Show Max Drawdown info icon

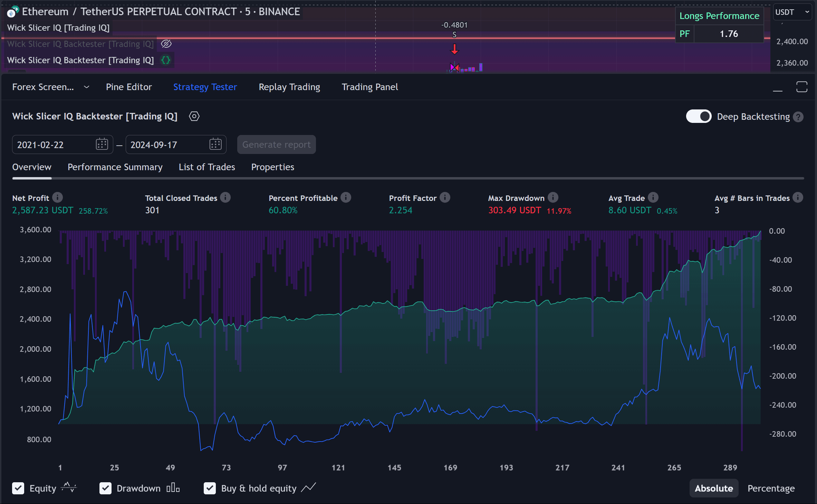[x=553, y=197]
